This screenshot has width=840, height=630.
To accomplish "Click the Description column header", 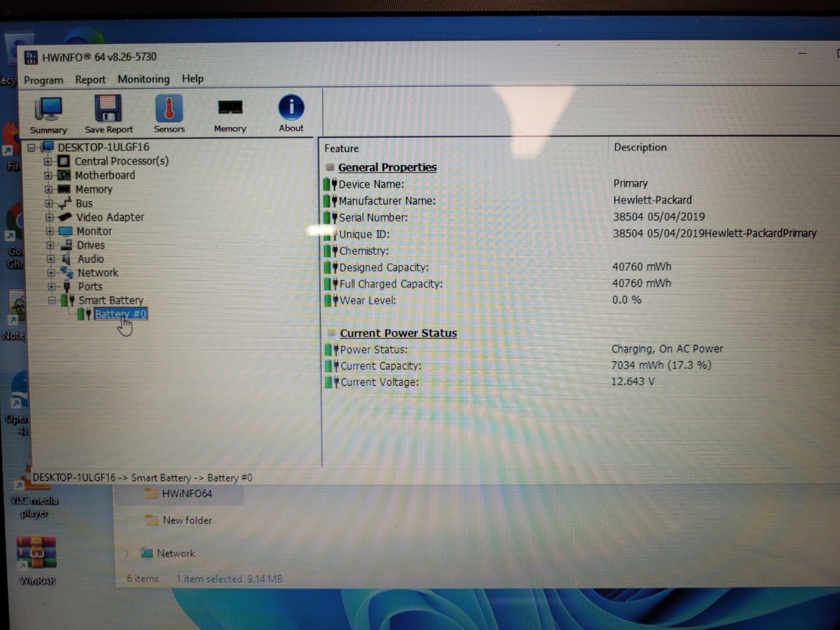I will click(640, 148).
